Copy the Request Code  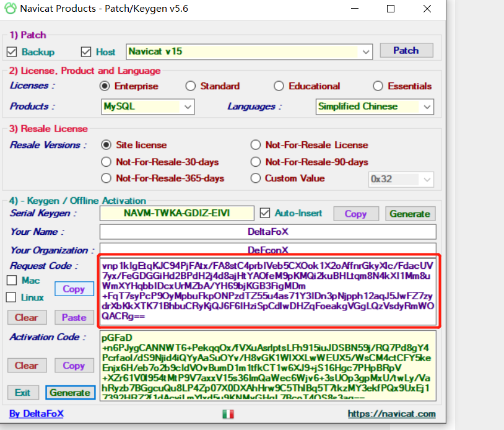tap(74, 289)
